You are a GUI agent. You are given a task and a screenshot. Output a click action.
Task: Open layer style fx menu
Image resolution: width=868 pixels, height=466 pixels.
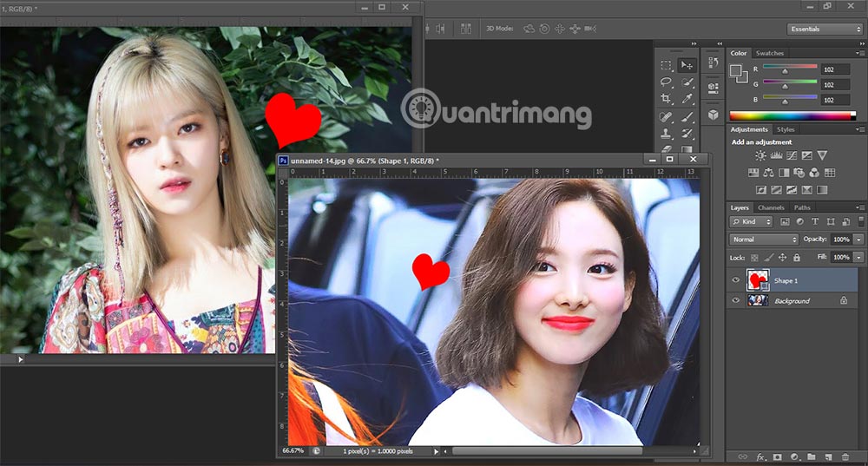point(760,456)
